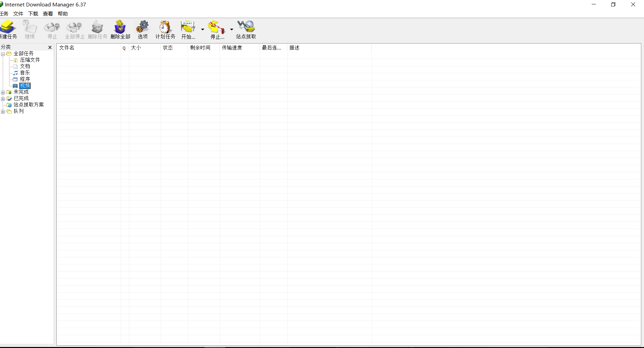Viewport: 644px width, 348px height.
Task: Select 站点抓取方案 in the tree
Action: [29, 105]
